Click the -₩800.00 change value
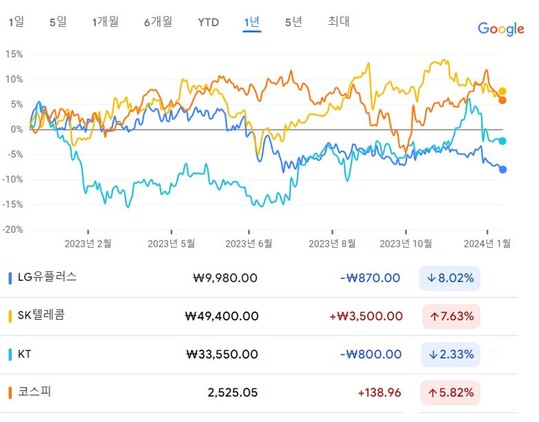The width and height of the screenshot is (539, 422). [x=371, y=354]
